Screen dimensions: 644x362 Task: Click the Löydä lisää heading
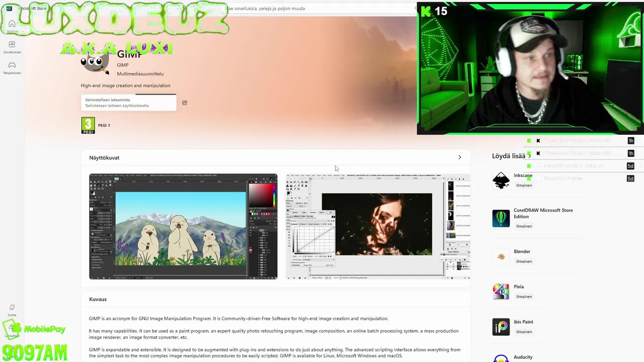pos(508,156)
